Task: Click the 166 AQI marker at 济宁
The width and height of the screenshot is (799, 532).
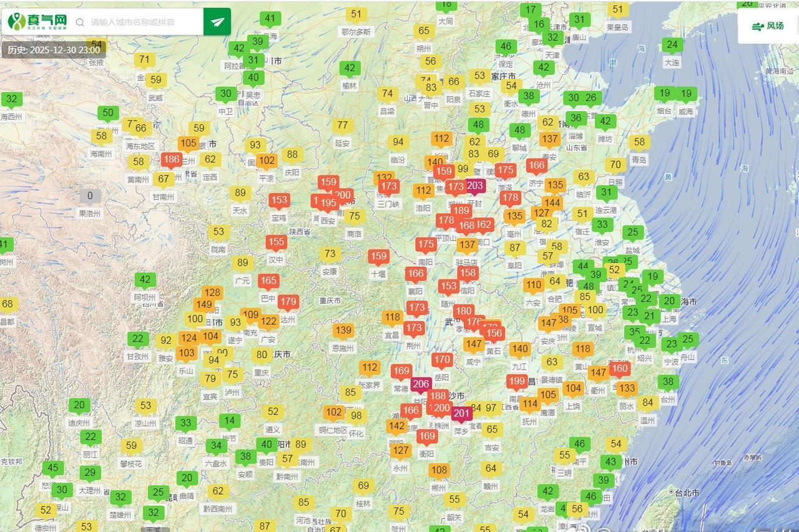Action: point(536,165)
